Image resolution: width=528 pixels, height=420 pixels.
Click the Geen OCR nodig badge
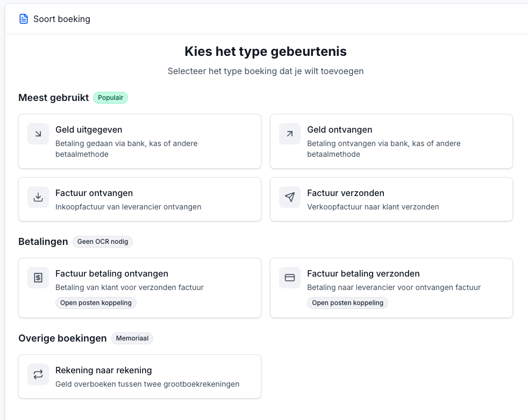102,241
